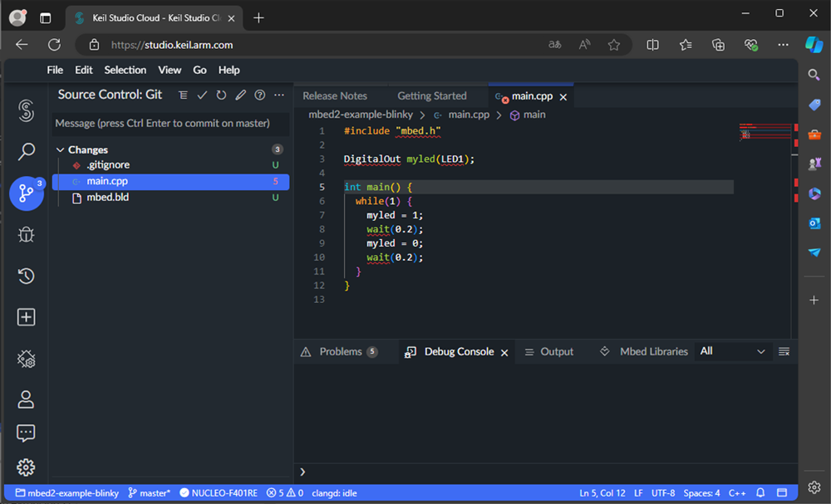The height and width of the screenshot is (504, 831).
Task: Click the refresh icon in Source Control
Action: 221,95
